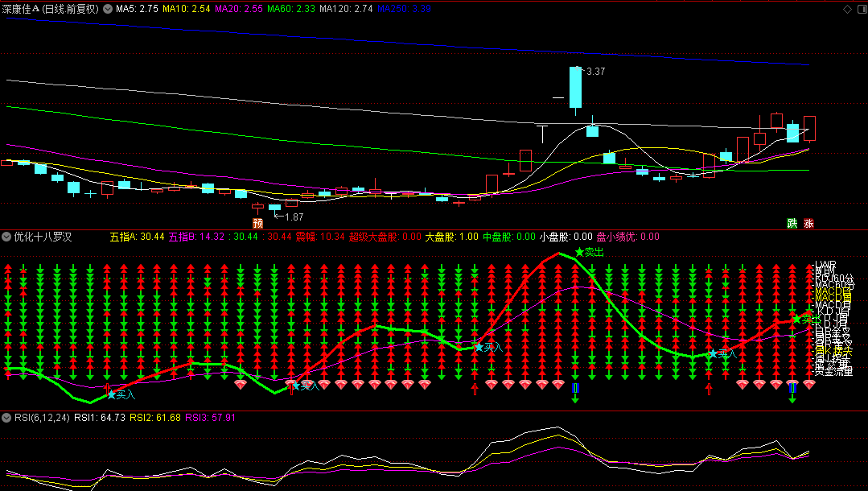Click the tall cyan candlestick at 3.37

576,88
